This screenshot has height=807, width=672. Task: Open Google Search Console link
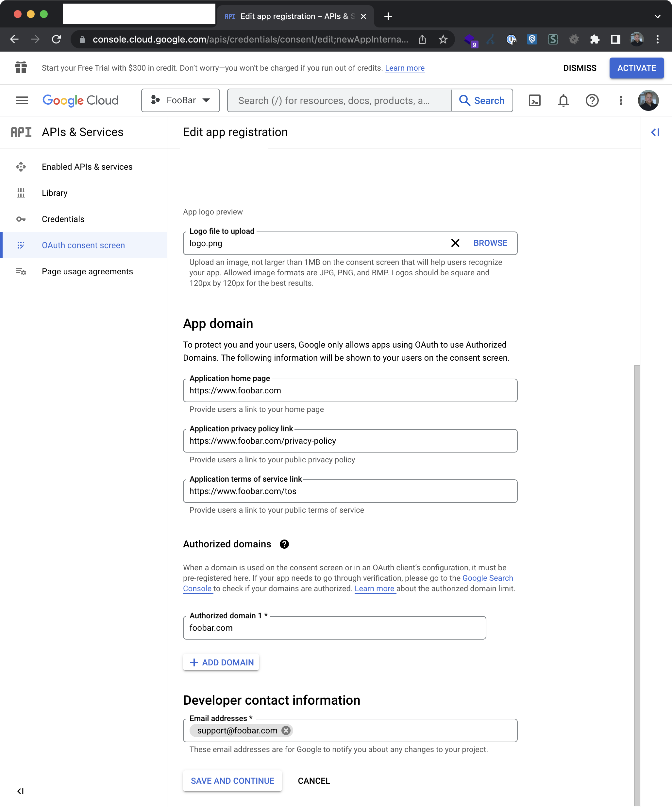(487, 578)
